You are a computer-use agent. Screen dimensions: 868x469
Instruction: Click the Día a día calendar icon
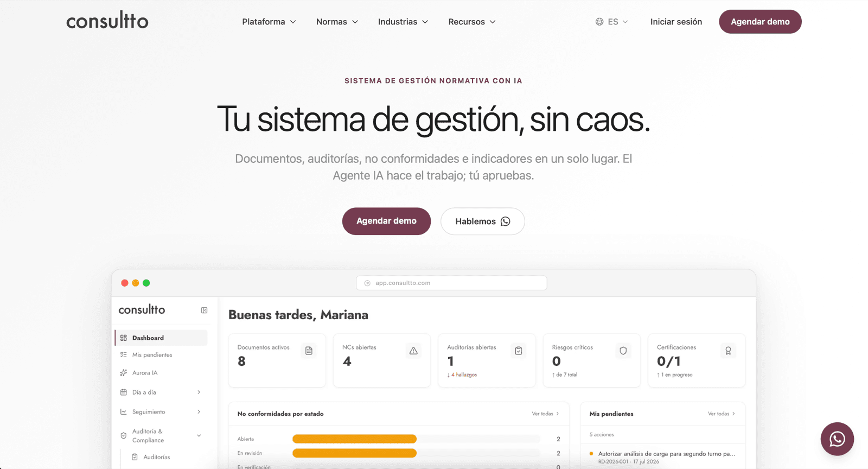[124, 392]
